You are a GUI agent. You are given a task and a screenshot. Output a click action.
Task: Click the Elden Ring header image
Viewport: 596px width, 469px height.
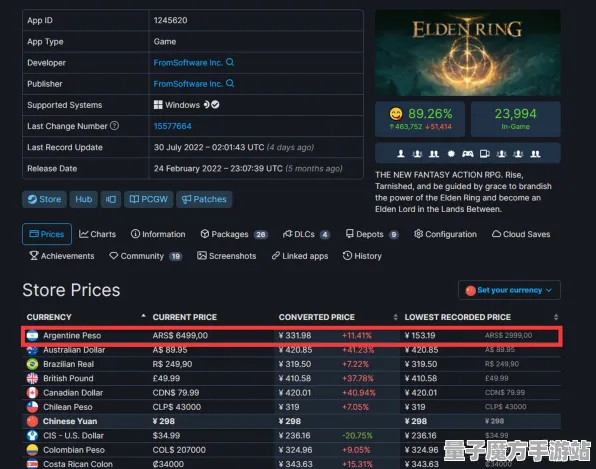468,53
